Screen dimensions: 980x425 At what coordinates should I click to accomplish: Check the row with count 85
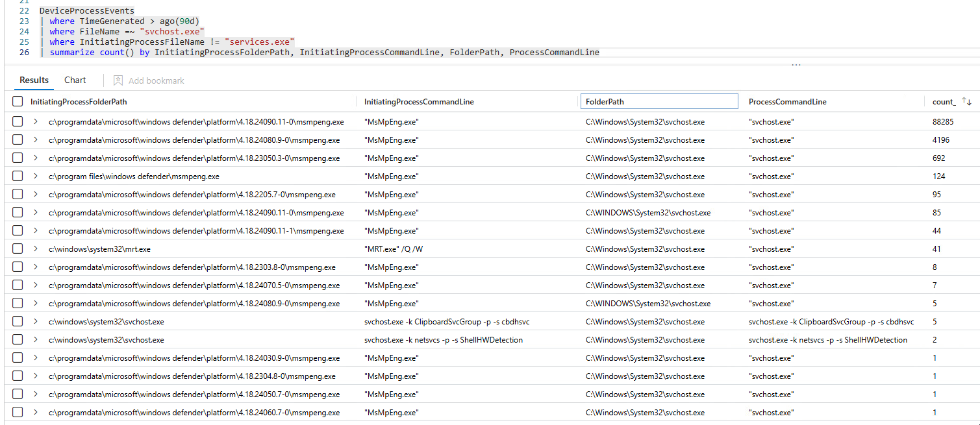pyautogui.click(x=18, y=212)
